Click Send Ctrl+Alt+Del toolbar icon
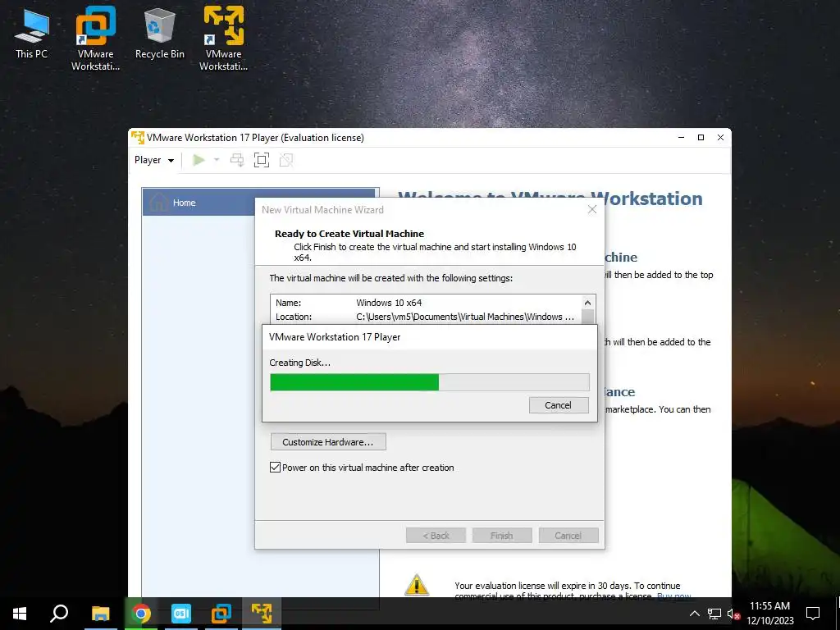Viewport: 840px width, 630px height. coord(237,160)
